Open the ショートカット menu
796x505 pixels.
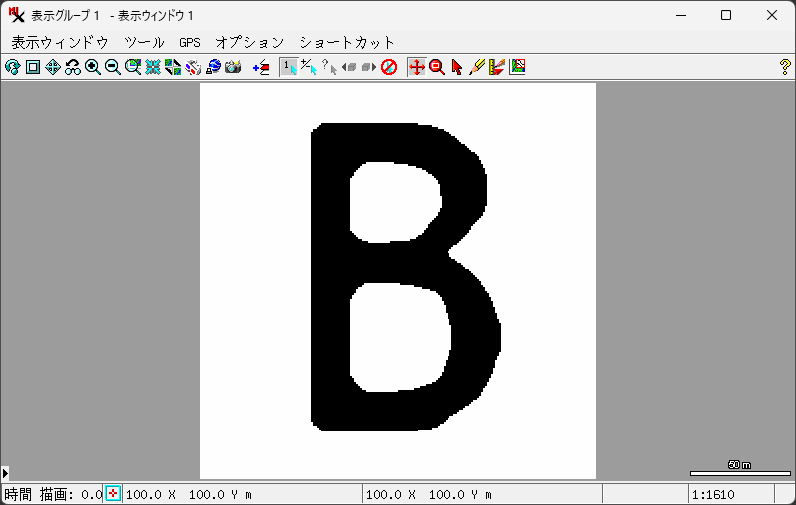click(x=347, y=42)
